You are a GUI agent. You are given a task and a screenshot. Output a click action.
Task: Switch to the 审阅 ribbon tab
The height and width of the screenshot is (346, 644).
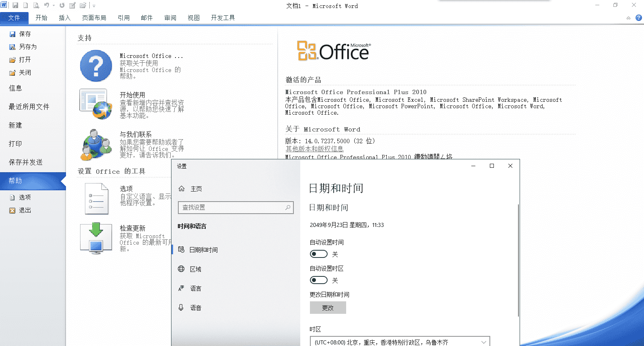coord(170,18)
